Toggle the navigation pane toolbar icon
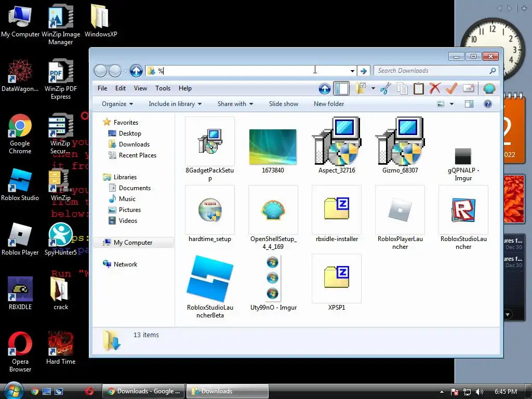 click(341, 88)
